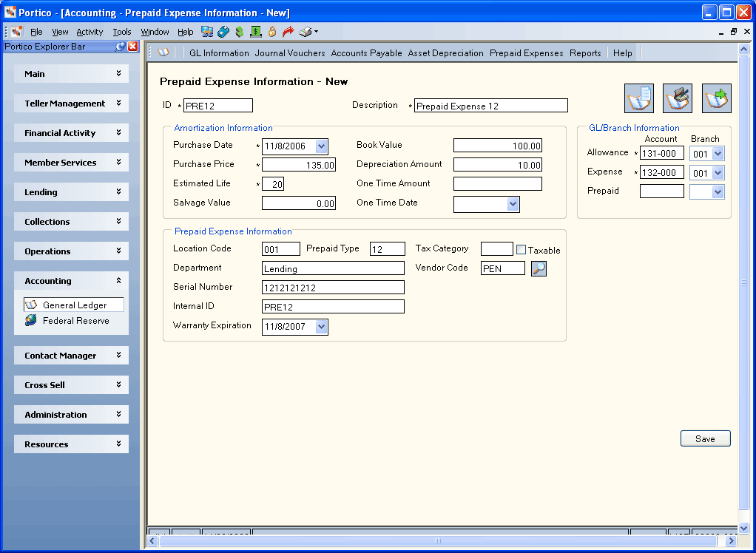Click the two-monitors transfer toolbar icon

tap(207, 32)
